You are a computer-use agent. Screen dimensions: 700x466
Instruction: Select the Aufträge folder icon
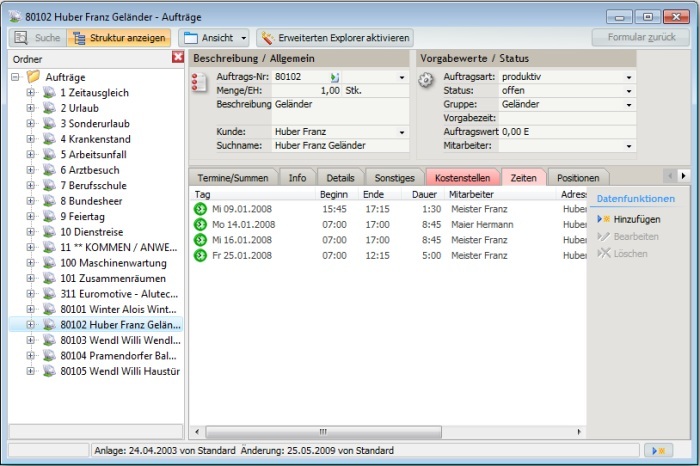coord(33,77)
